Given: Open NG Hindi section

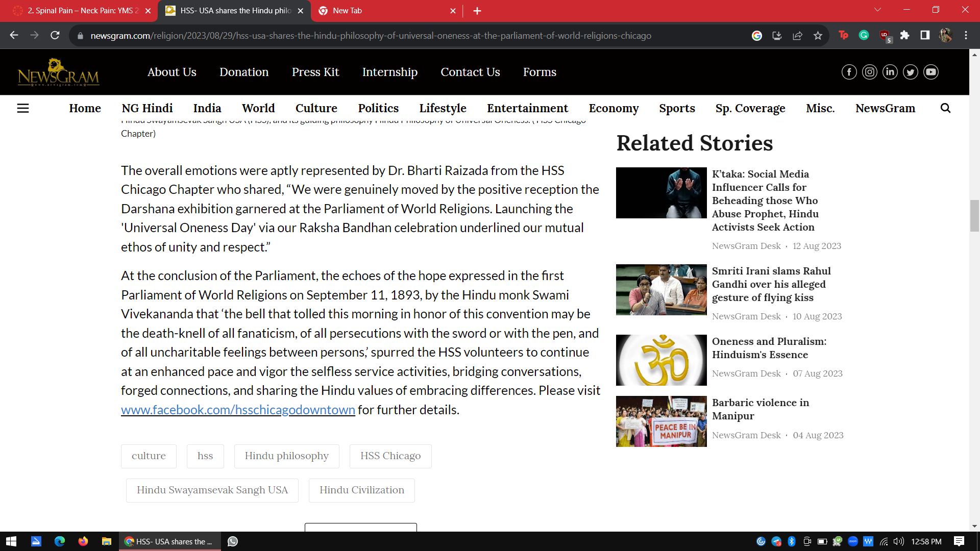Looking at the screenshot, I should [147, 108].
